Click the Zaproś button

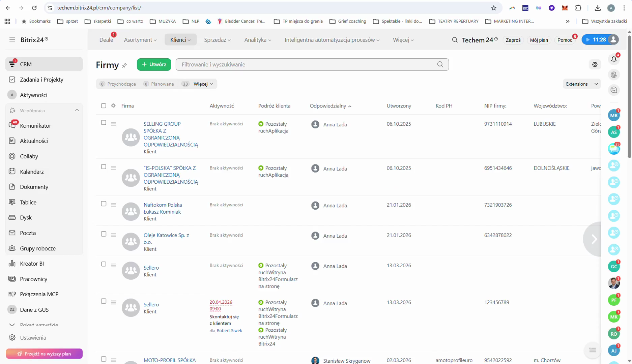[513, 40]
